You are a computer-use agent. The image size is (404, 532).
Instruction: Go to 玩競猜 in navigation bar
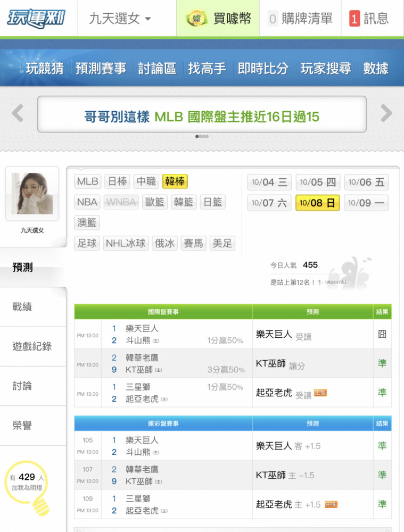(x=45, y=68)
